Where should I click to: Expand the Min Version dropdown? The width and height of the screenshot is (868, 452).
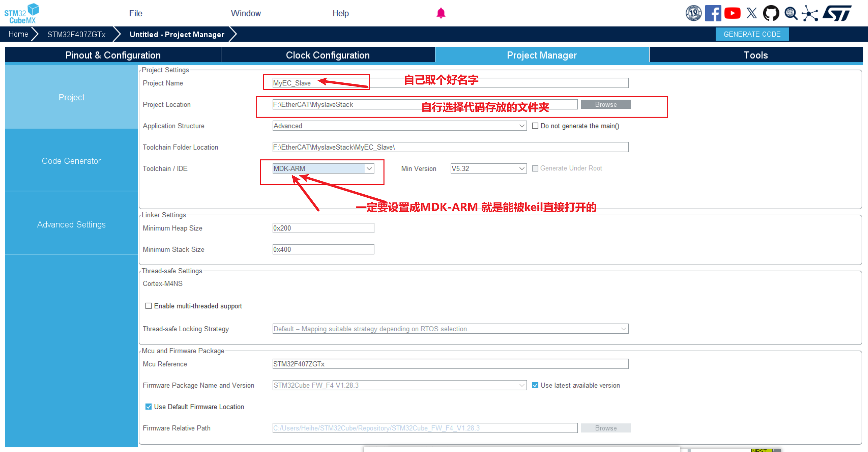521,169
